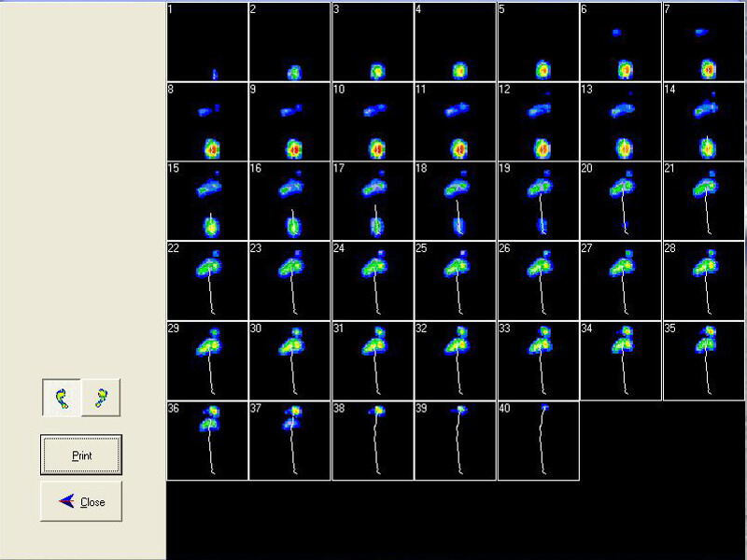Choose frame 40 final thumbnail
The width and height of the screenshot is (747, 560).
[x=539, y=441]
